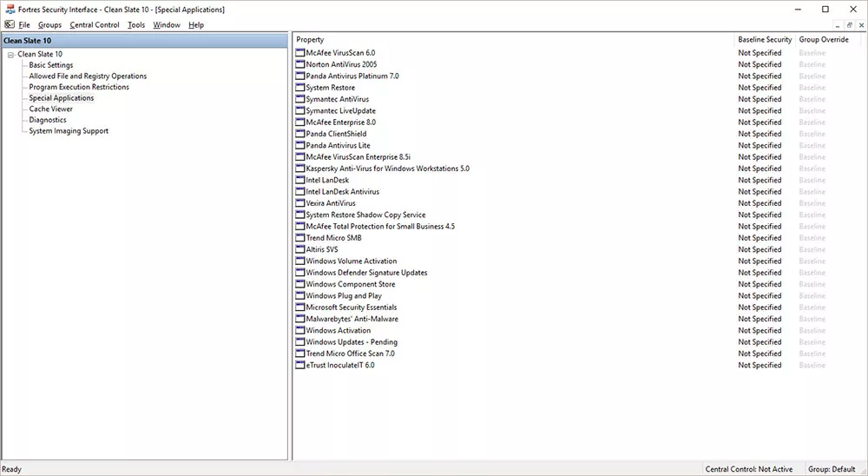Open the Help menu
Viewport: 868px width, 476px height.
coord(196,25)
